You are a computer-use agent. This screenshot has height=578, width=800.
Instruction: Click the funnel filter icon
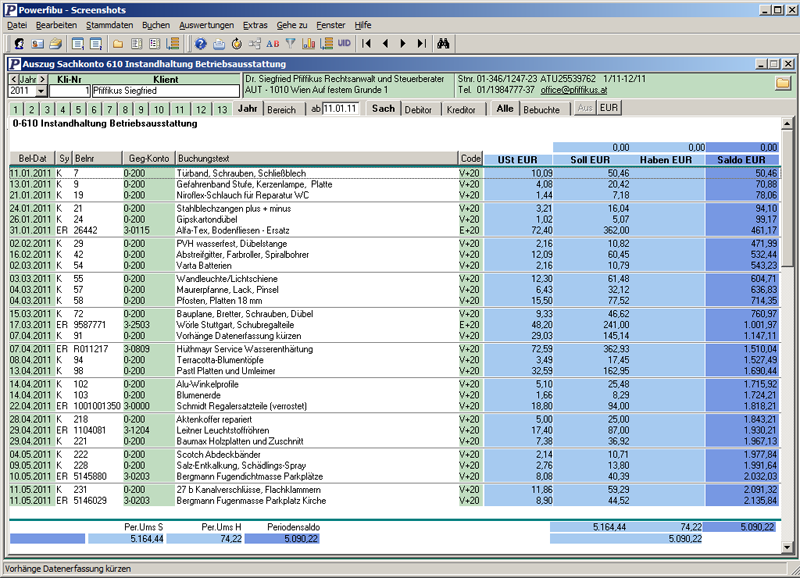point(291,44)
